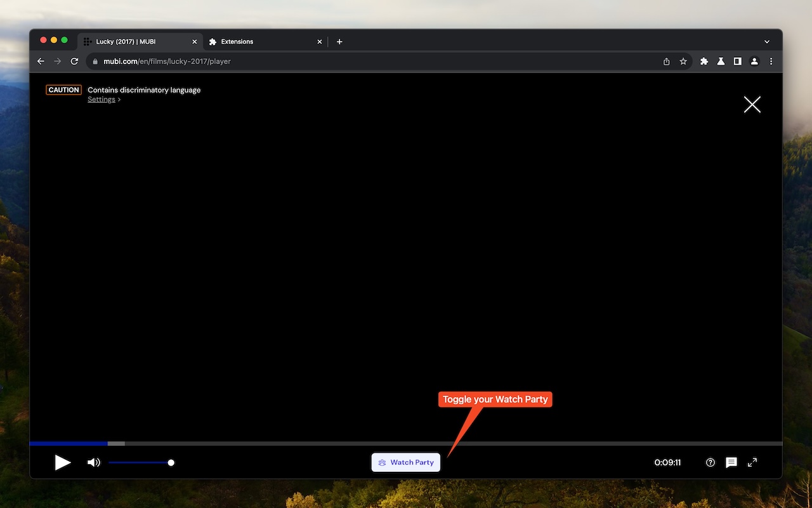Open the Chrome profile menu
The width and height of the screenshot is (812, 508).
pos(754,62)
